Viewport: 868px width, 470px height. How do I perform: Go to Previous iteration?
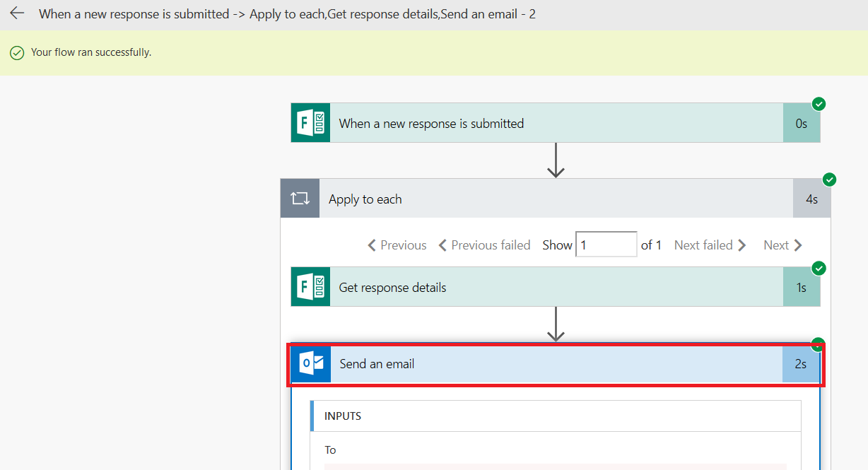(x=397, y=245)
